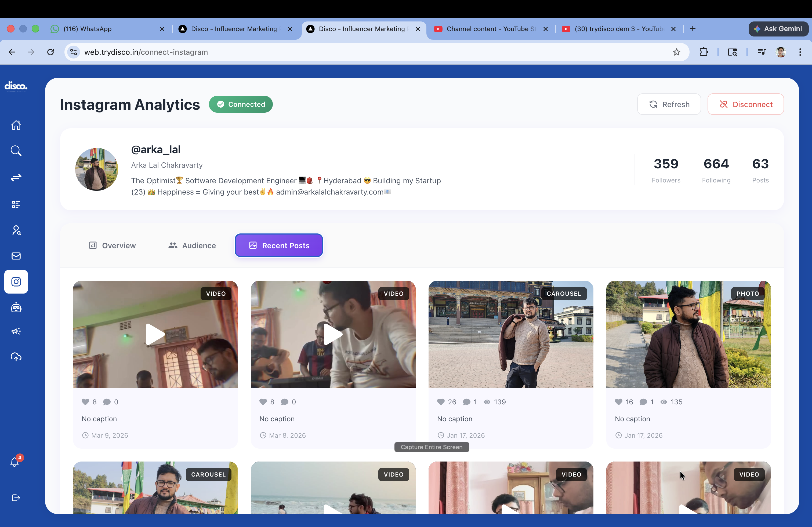Image resolution: width=812 pixels, height=527 pixels.
Task: Click the megaphone campaigns sidebar icon
Action: pos(16,331)
